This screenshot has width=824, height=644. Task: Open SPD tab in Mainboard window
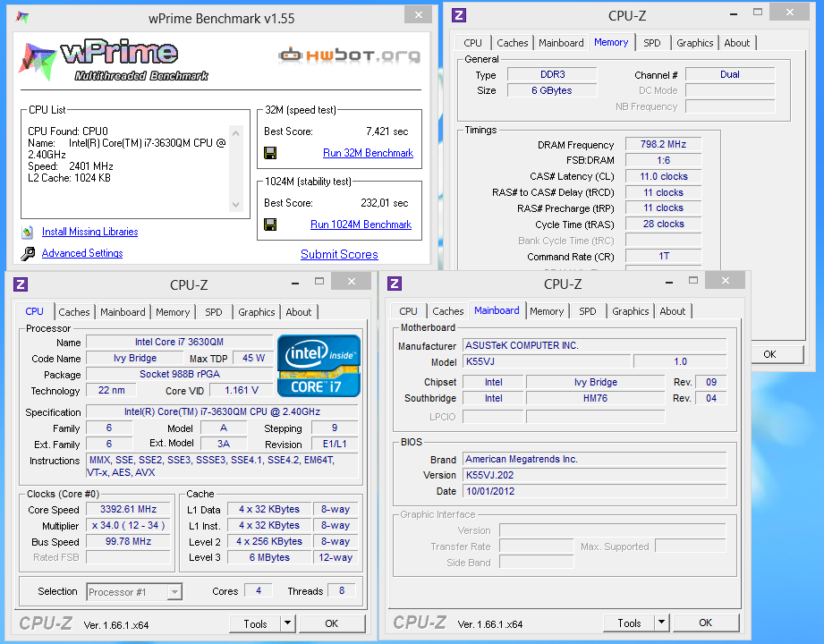(588, 311)
